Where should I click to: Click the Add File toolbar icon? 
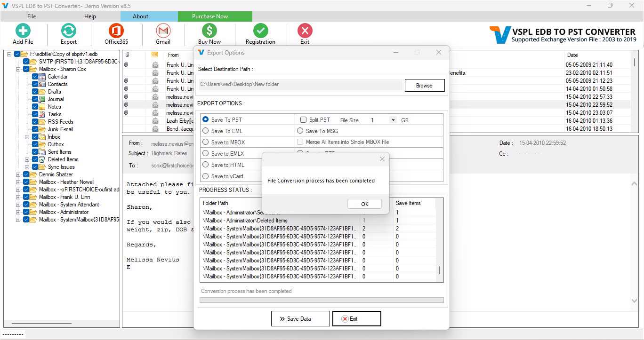point(23,31)
